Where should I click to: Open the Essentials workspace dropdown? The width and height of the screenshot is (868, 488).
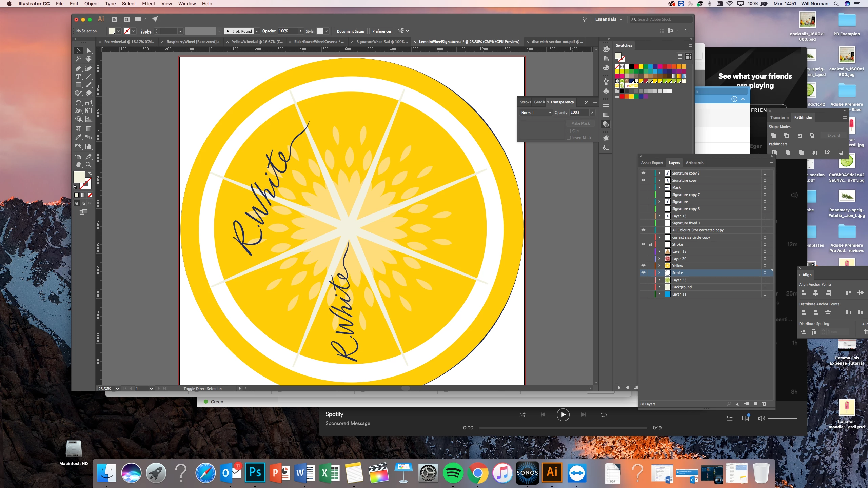click(609, 19)
